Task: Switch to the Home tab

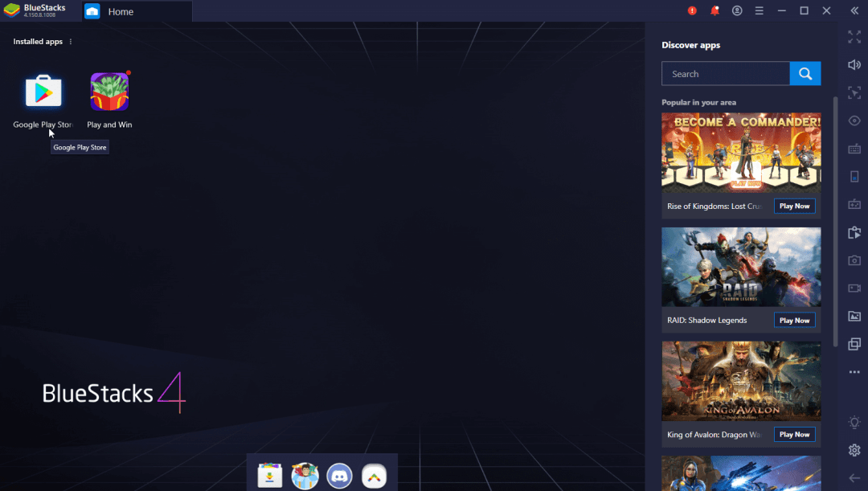Action: (137, 11)
